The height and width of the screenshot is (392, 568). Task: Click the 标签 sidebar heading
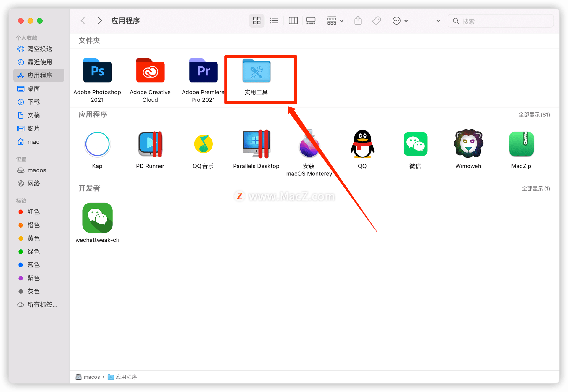pos(21,201)
